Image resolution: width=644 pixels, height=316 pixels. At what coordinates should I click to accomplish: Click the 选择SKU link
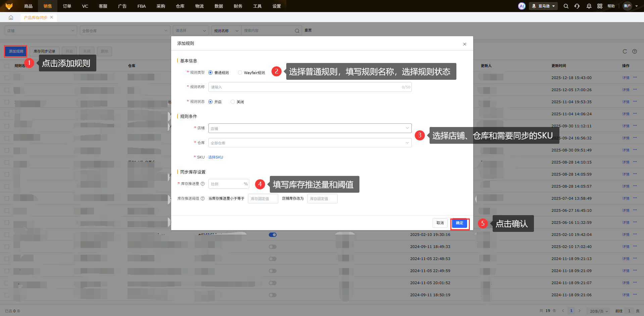tap(215, 157)
